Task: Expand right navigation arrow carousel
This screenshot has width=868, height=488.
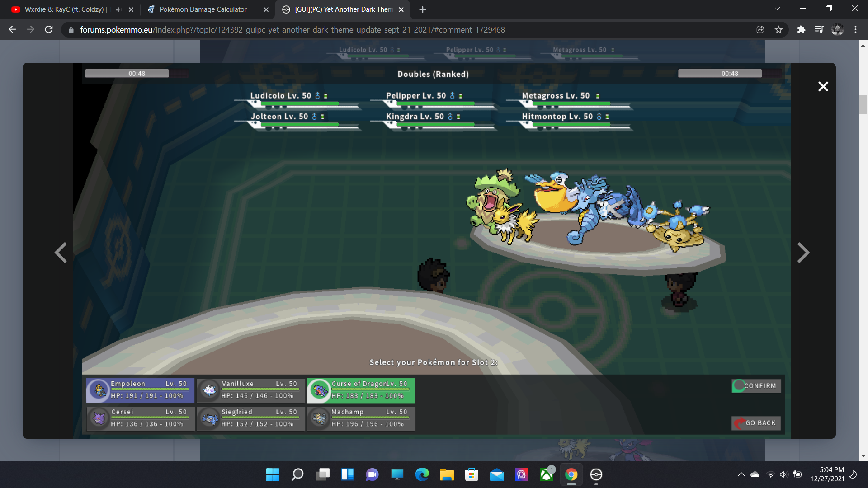Action: [x=804, y=252]
